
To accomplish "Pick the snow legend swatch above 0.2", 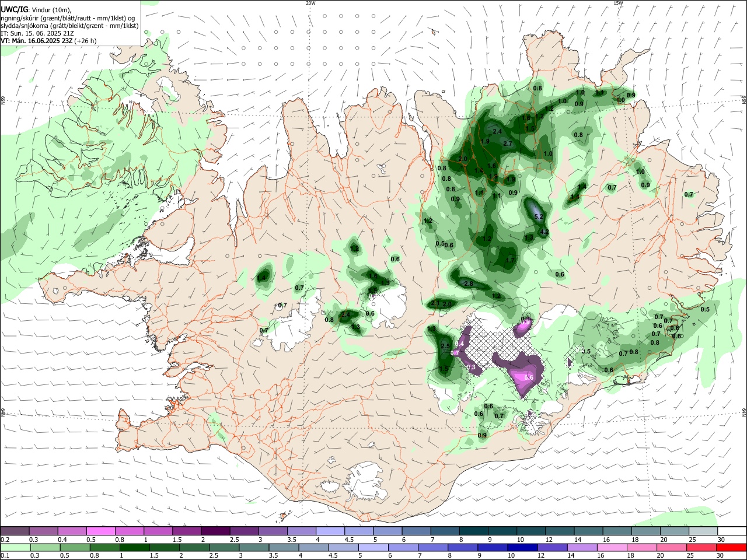I will pyautogui.click(x=15, y=531).
